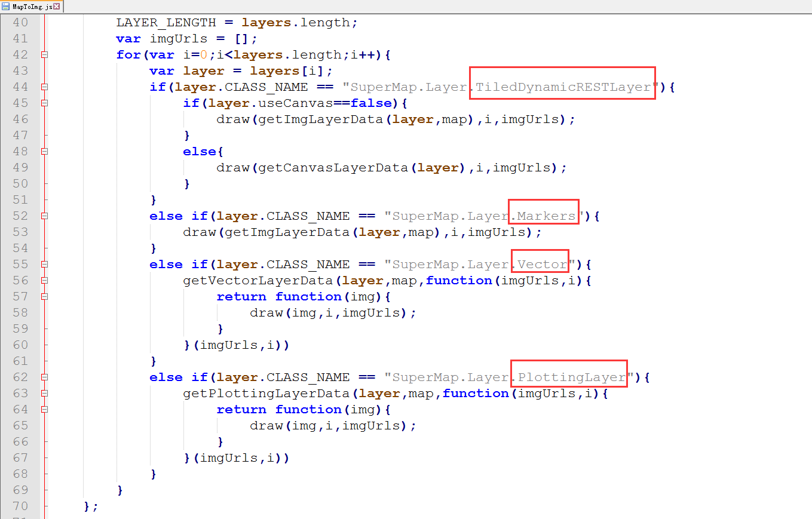Collapse the Vector else-if fold at line 55

(x=44, y=265)
